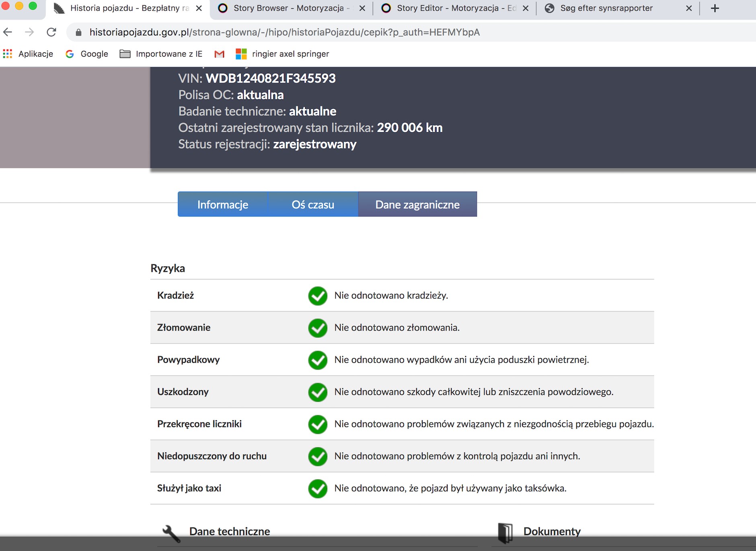Close the Story Editor browser tab

click(x=525, y=8)
